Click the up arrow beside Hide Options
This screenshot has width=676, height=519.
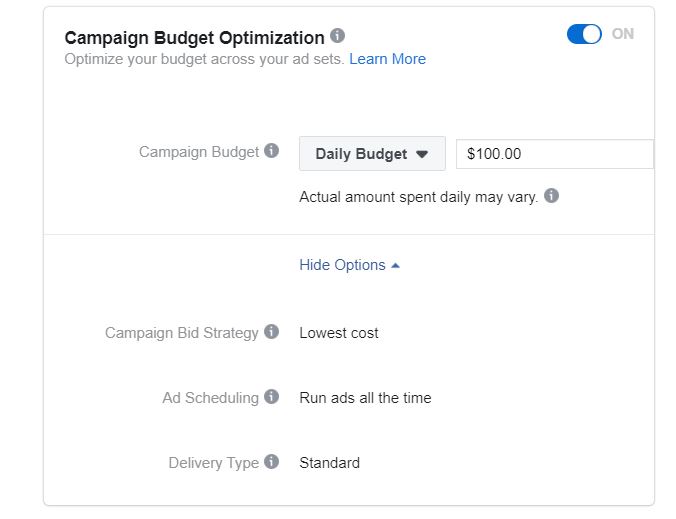coord(395,266)
